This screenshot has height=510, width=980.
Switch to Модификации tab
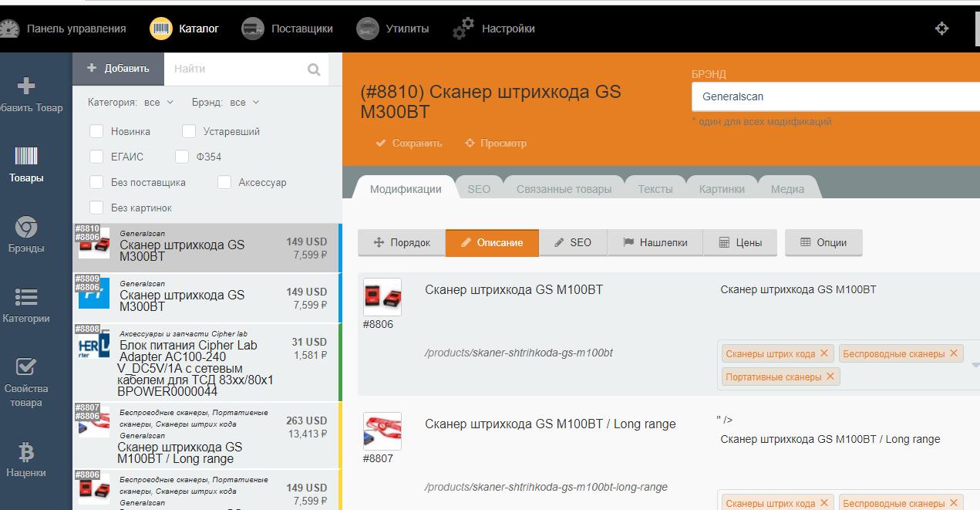[x=406, y=189]
